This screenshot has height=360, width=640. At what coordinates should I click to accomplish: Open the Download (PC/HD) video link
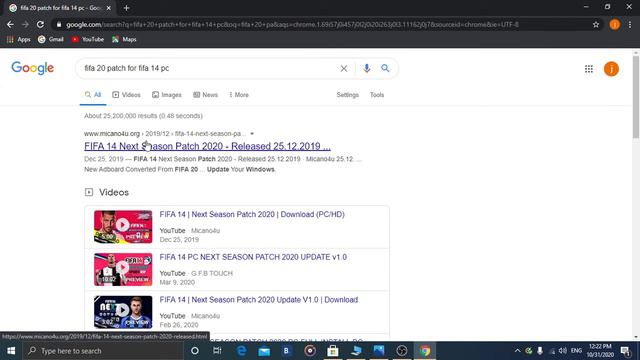tap(252, 214)
